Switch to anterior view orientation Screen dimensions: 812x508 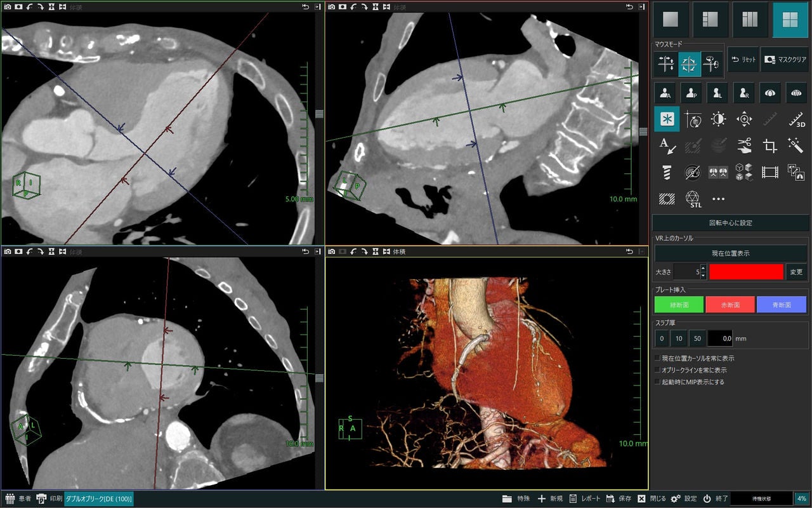[665, 93]
